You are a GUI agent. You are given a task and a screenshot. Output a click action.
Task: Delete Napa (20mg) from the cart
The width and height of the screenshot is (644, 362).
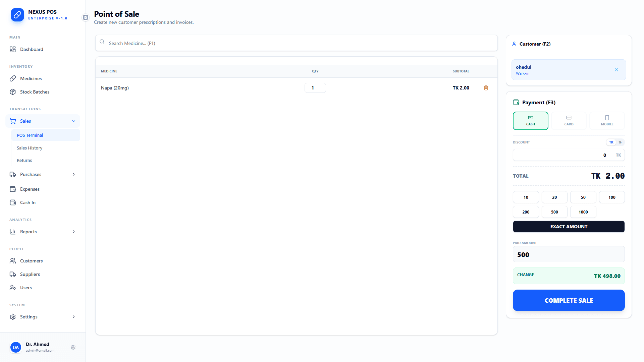coord(486,87)
